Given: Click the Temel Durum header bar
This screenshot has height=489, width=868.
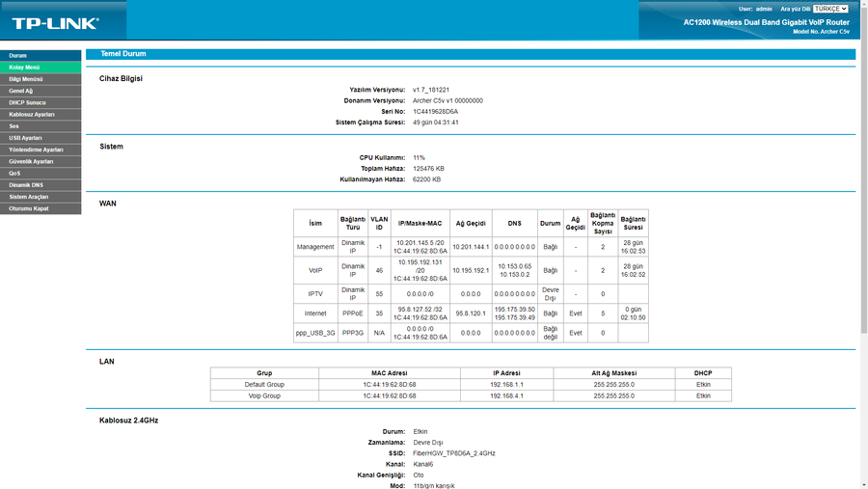Looking at the screenshot, I should tap(471, 54).
